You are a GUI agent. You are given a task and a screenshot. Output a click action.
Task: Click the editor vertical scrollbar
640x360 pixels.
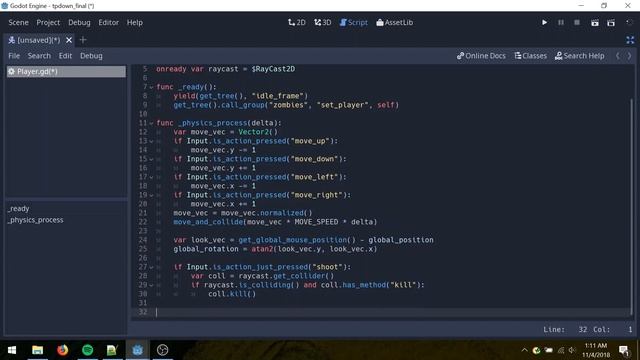(x=631, y=206)
